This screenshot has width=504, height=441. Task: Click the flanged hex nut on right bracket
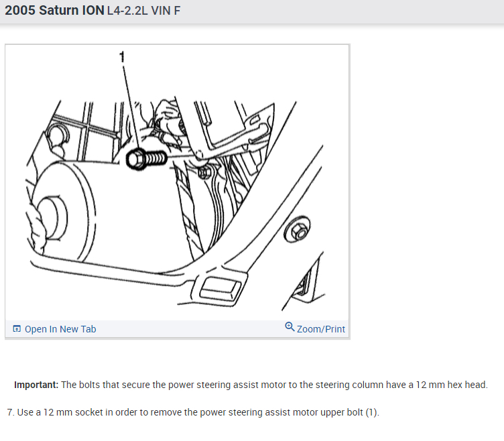click(297, 229)
